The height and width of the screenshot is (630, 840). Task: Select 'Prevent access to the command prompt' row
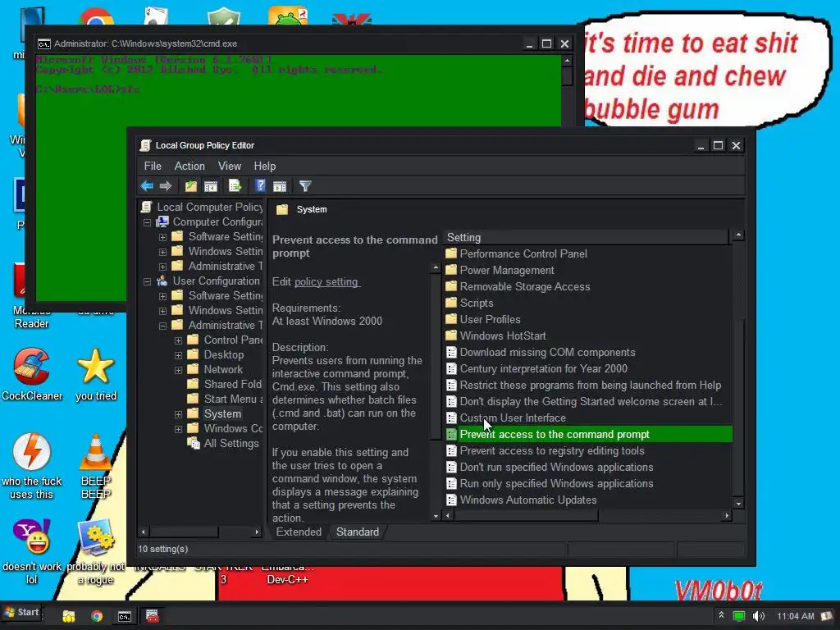(588, 435)
